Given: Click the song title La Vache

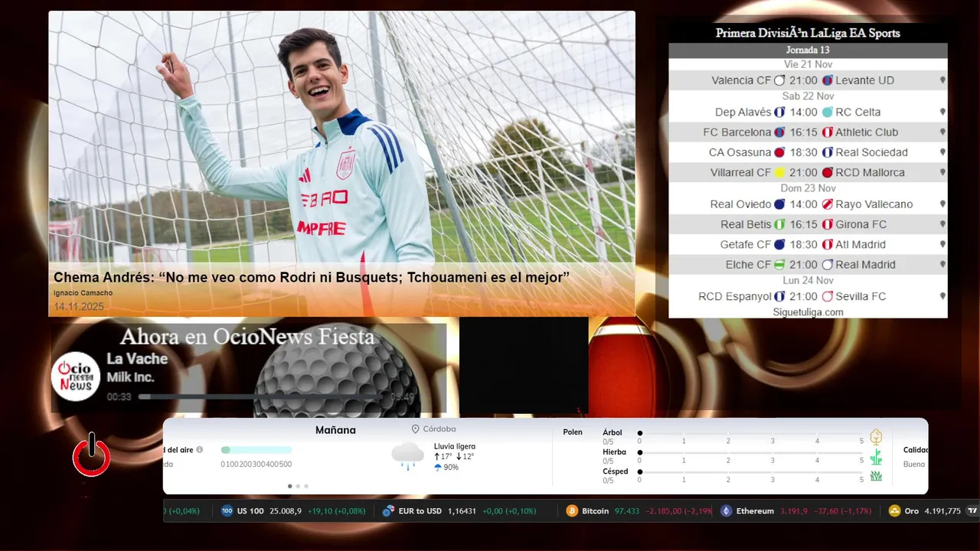Looking at the screenshot, I should pos(137,359).
